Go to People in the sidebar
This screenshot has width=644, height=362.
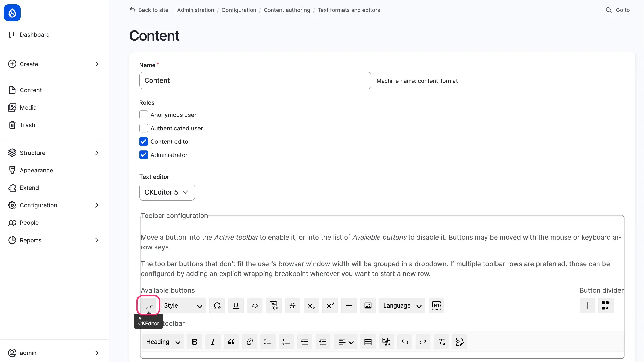pyautogui.click(x=29, y=223)
